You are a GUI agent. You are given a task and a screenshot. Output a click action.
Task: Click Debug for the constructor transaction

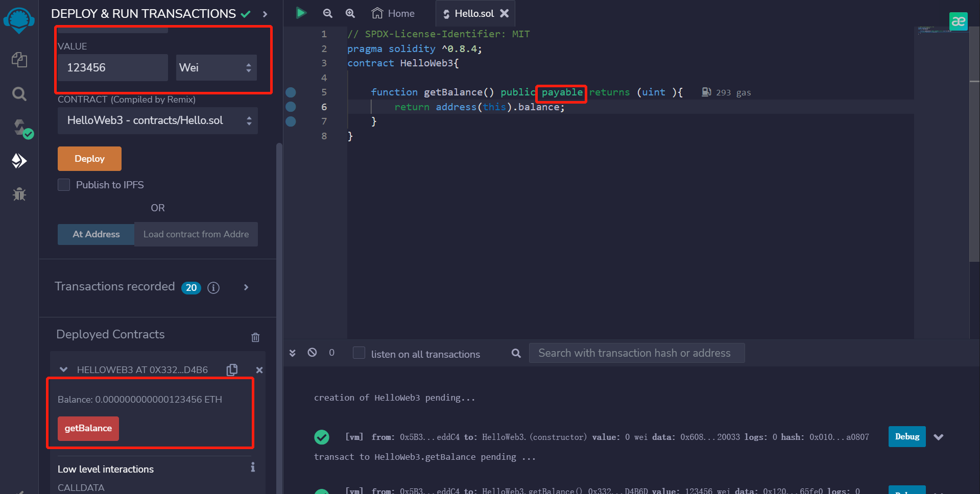907,437
